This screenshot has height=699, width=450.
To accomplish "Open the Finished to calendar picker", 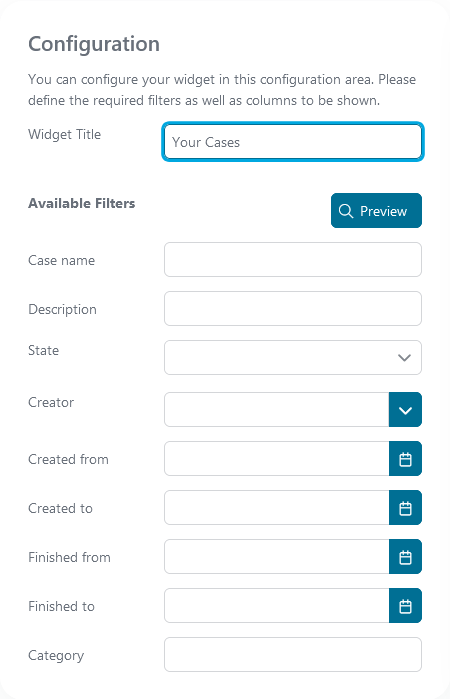I will (405, 606).
